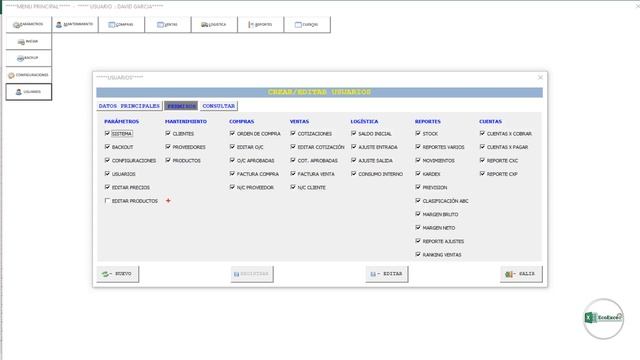The image size is (640, 360).
Task: Toggle the O/C Aprobadas checkbox
Action: [232, 160]
